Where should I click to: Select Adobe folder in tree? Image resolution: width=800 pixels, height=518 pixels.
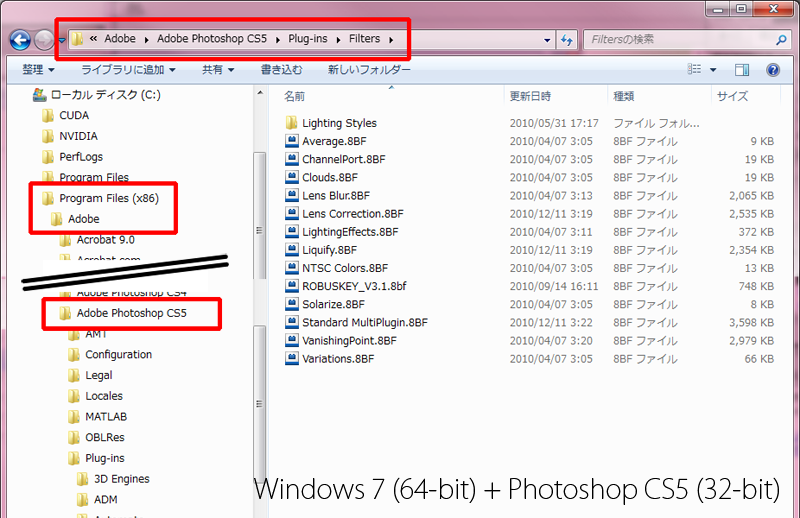(75, 219)
